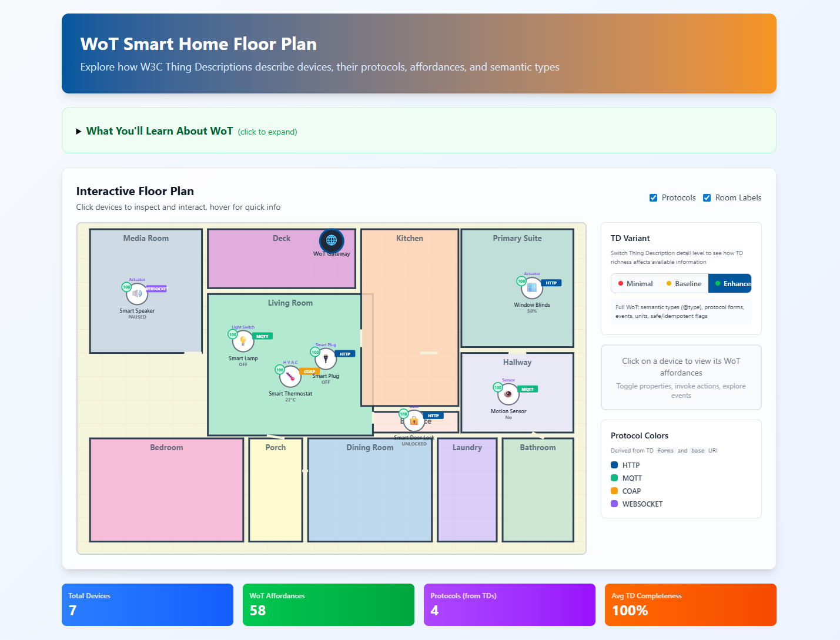Toggle the Room Labels checkbox
Viewport: 840px width, 640px height.
(707, 198)
